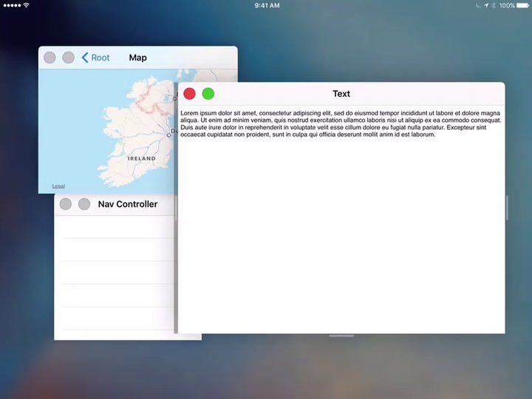Viewport: 532px width, 399px height.
Task: Click second gray button in Nav Controller window
Action: (84, 204)
